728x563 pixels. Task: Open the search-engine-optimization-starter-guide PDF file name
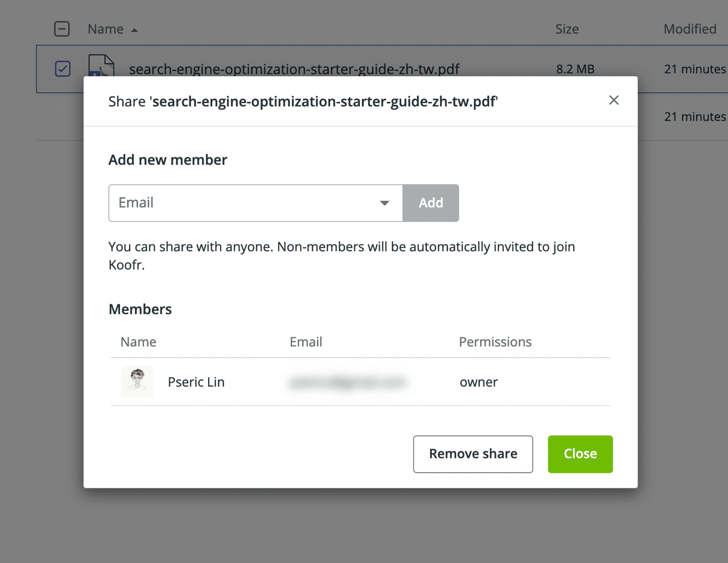click(294, 69)
